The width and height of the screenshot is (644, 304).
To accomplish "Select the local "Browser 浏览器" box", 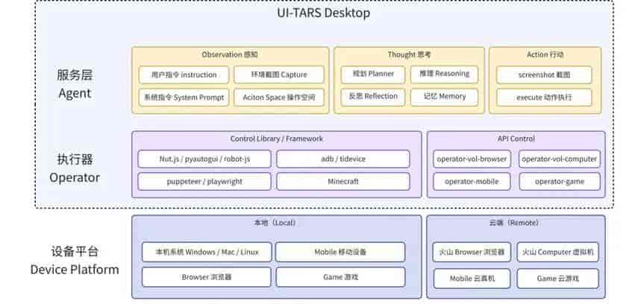I will (x=207, y=277).
